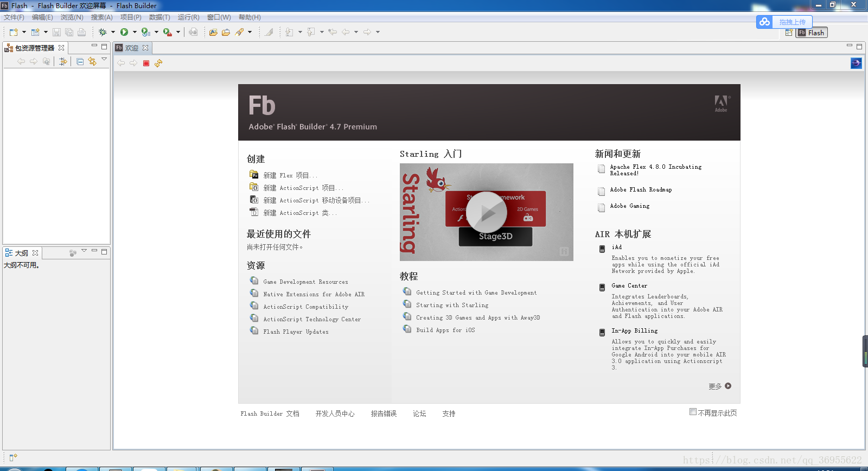Open Flash Builder 文档 link

tap(270, 413)
